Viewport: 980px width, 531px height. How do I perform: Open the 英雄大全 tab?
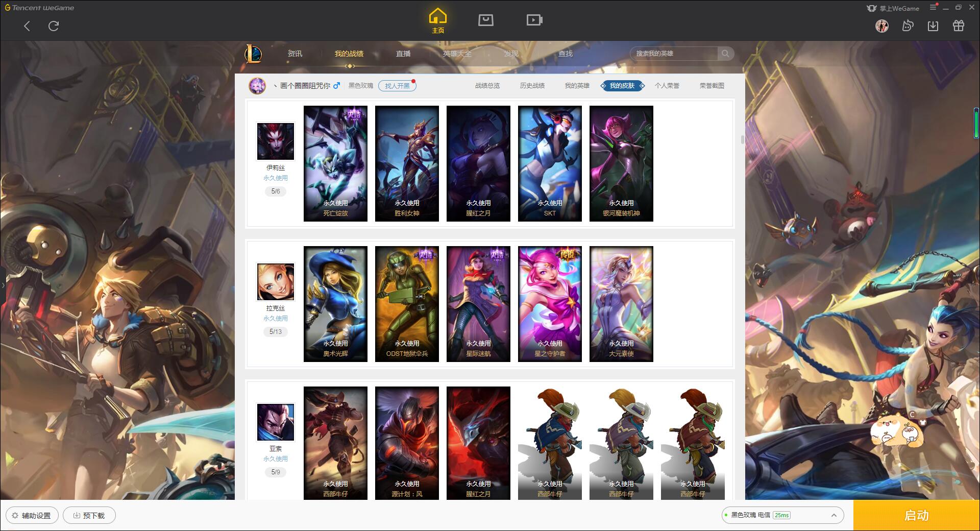tap(457, 54)
